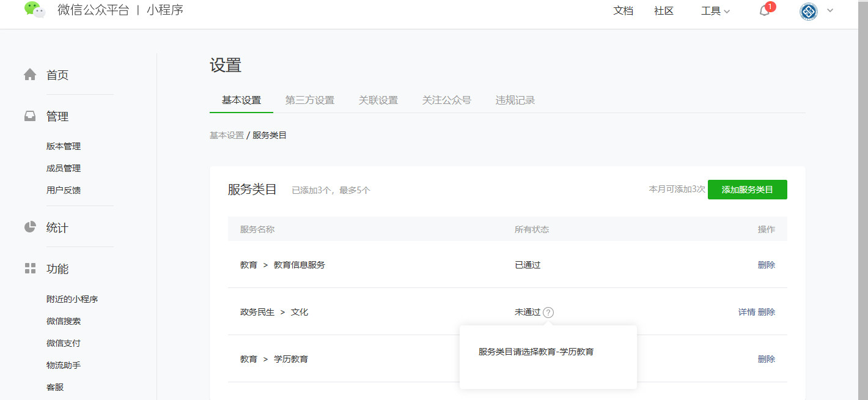The height and width of the screenshot is (400, 868).
Task: Open 微信搜索 sidebar item
Action: [64, 321]
